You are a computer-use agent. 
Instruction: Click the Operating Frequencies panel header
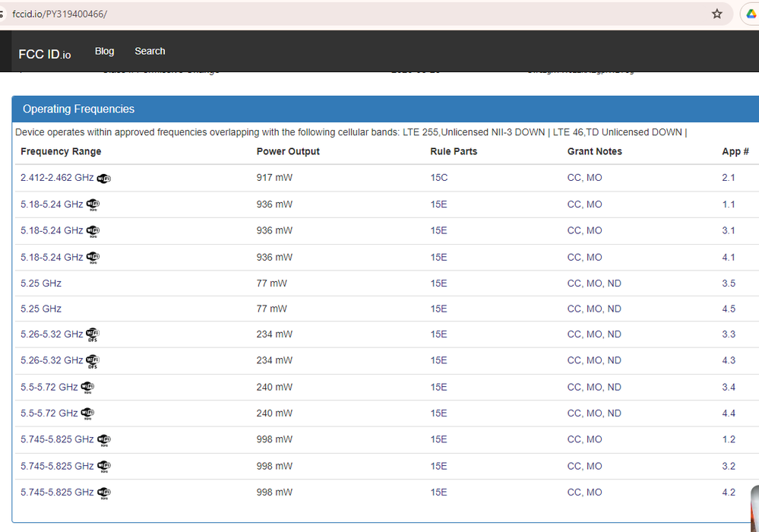(x=78, y=109)
